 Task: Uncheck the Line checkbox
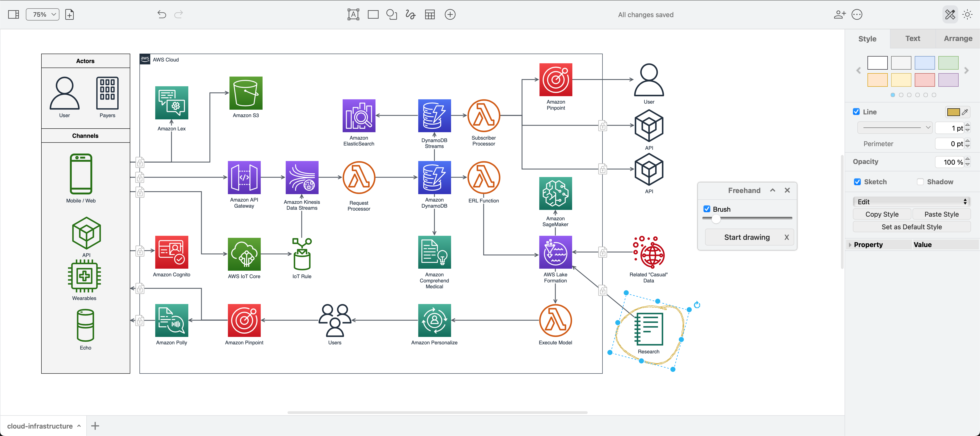[x=856, y=111]
